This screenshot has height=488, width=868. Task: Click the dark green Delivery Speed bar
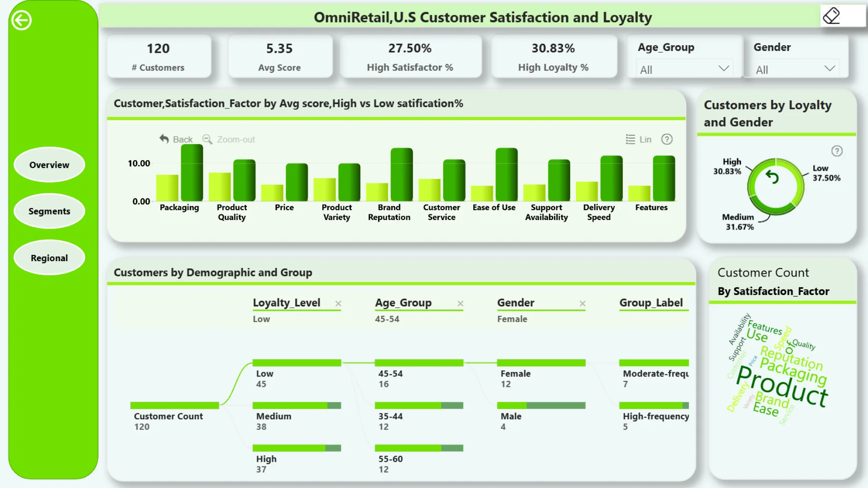(x=611, y=178)
